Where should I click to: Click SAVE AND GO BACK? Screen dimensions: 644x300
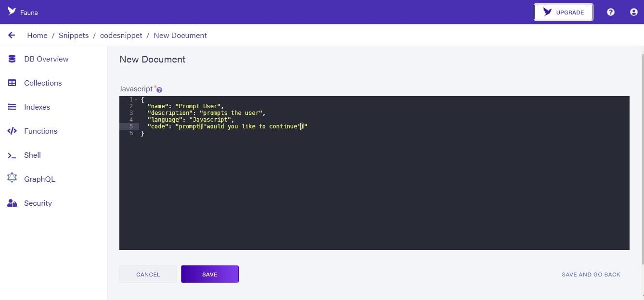coord(591,275)
